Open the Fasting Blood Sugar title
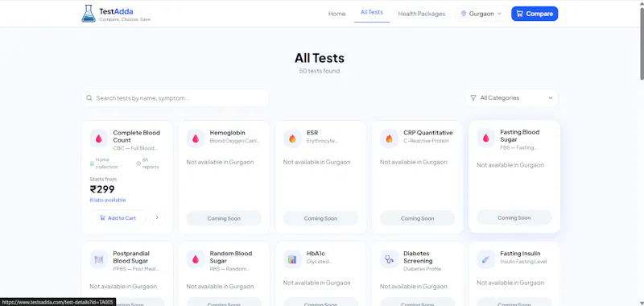The height and width of the screenshot is (306, 644). (x=519, y=135)
